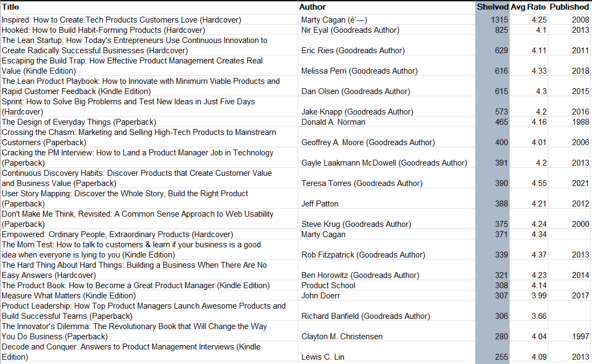Screen dimensions: 592x364
Task: Click The Design of Everyday Things title
Action: tap(79, 122)
